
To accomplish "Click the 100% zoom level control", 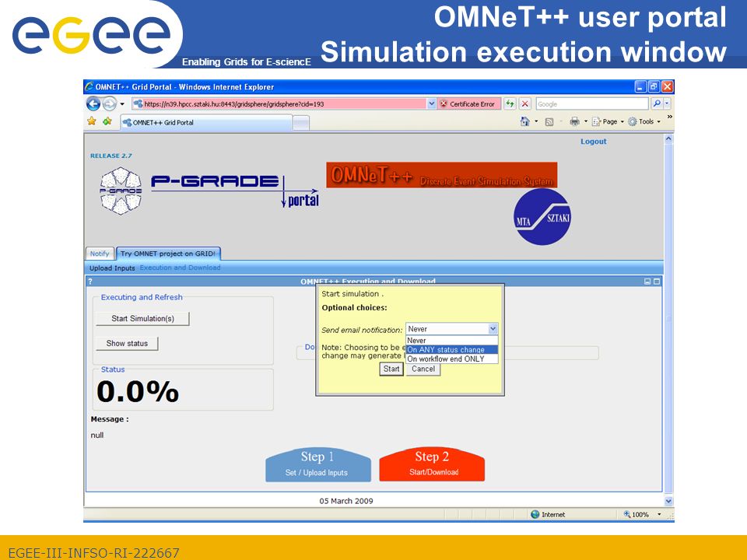I will [x=636, y=514].
